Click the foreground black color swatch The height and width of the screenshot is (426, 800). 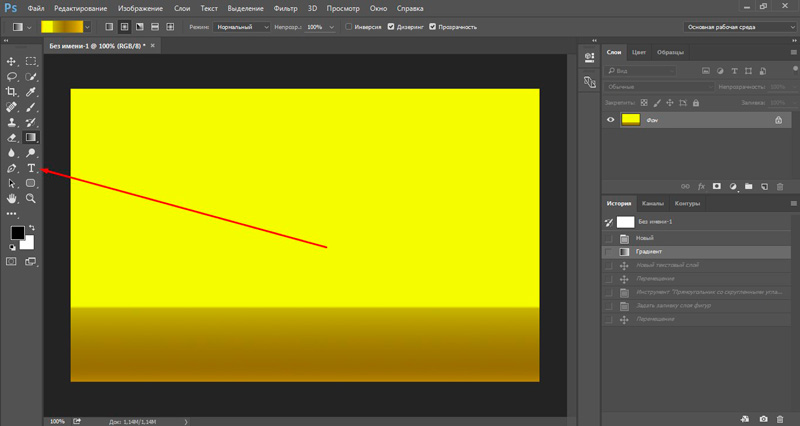[x=17, y=233]
